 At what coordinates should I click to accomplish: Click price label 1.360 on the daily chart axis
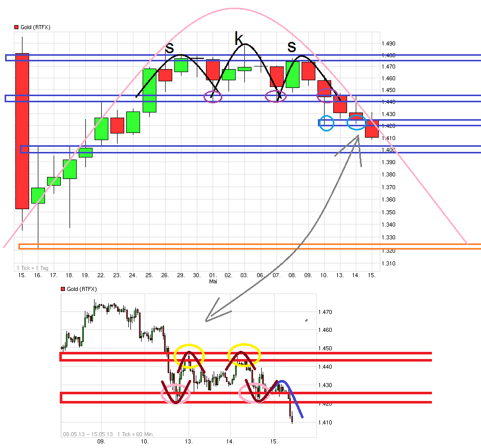pyautogui.click(x=388, y=199)
